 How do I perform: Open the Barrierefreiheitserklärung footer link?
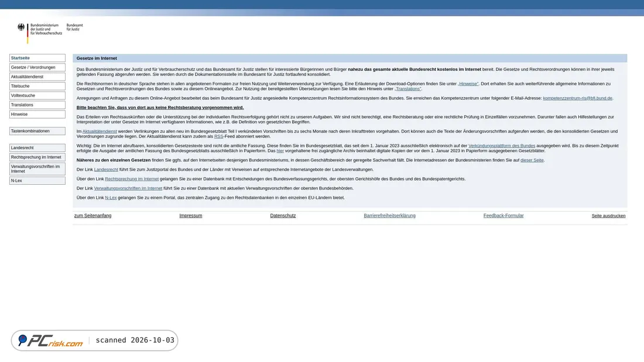389,215
